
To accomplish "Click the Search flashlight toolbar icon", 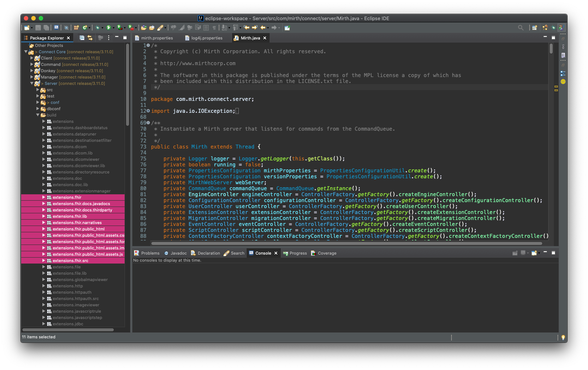I will (160, 28).
